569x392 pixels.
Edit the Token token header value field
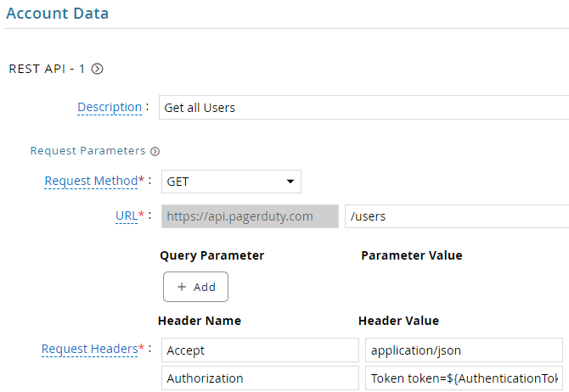point(464,378)
